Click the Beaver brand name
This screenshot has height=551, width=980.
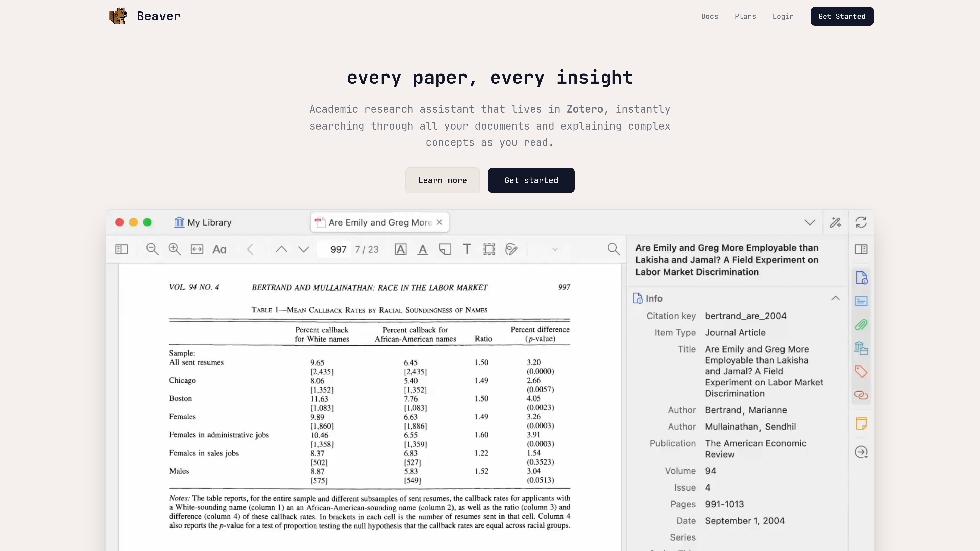coord(159,16)
